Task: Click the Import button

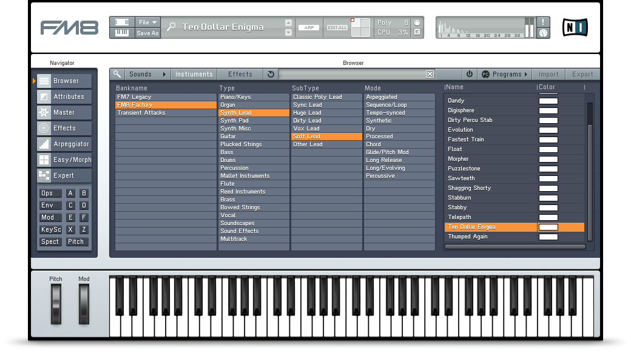Action: tap(548, 74)
